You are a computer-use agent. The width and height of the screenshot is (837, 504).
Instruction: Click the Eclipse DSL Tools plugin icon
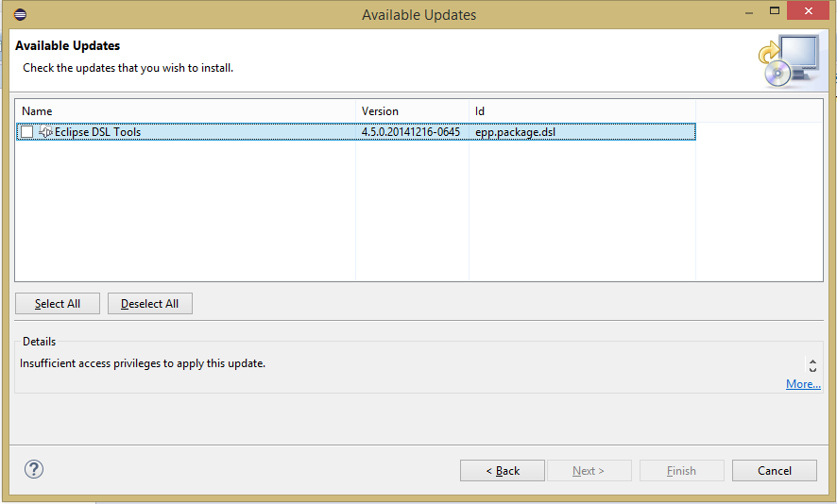46,132
